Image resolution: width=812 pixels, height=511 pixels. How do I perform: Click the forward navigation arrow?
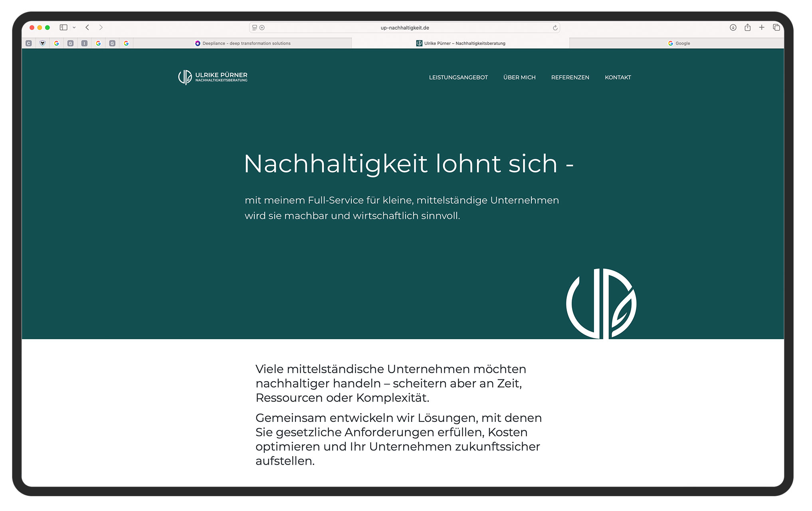(101, 28)
